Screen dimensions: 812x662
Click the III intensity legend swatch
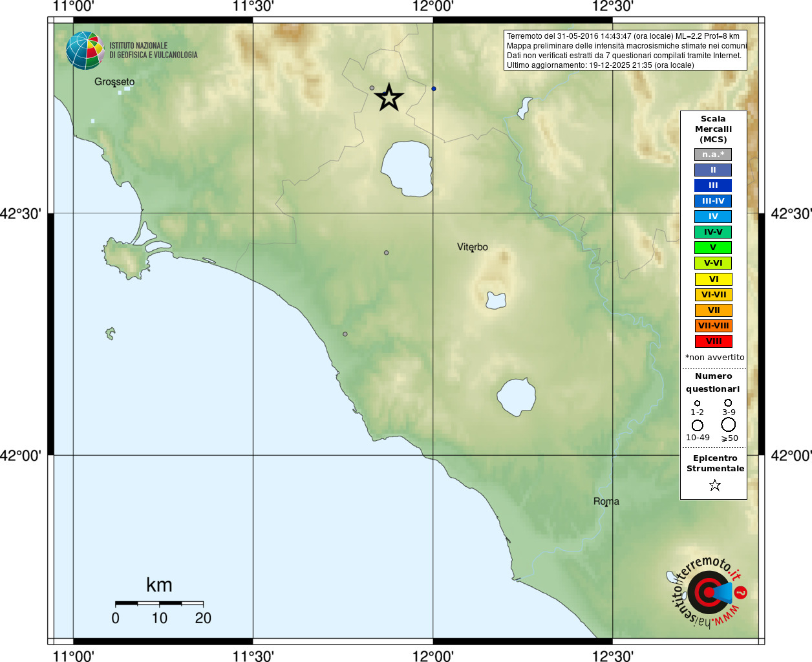[713, 186]
